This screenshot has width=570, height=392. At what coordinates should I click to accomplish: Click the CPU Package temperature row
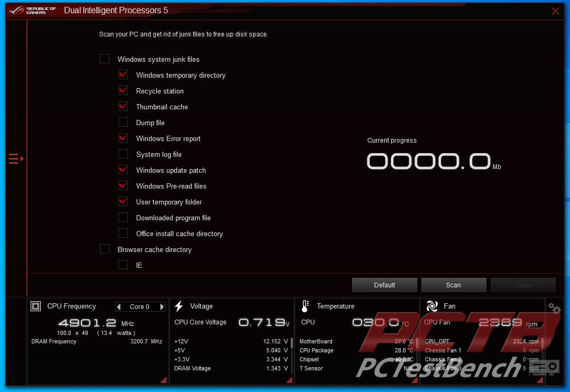click(356, 351)
